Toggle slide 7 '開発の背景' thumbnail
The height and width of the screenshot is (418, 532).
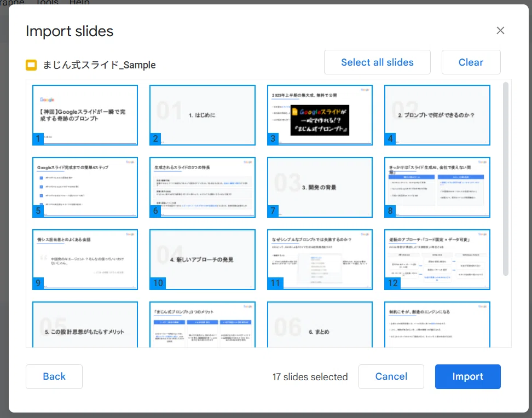click(x=320, y=187)
